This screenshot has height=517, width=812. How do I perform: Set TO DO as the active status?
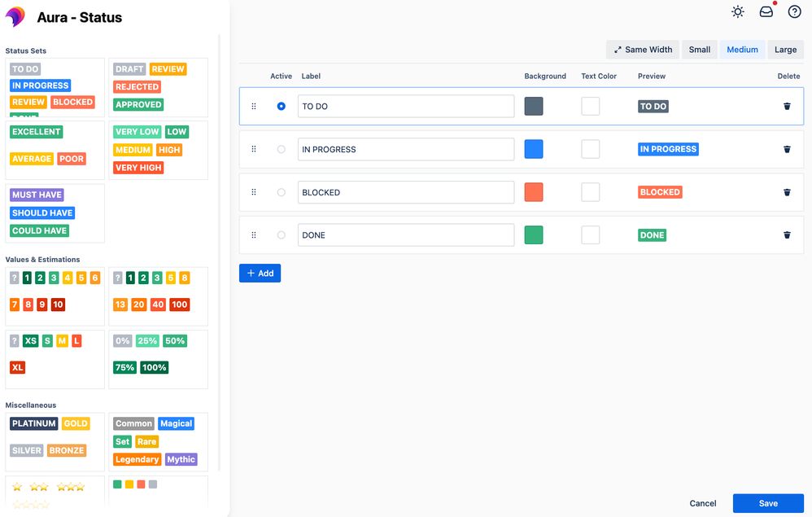[x=282, y=106]
